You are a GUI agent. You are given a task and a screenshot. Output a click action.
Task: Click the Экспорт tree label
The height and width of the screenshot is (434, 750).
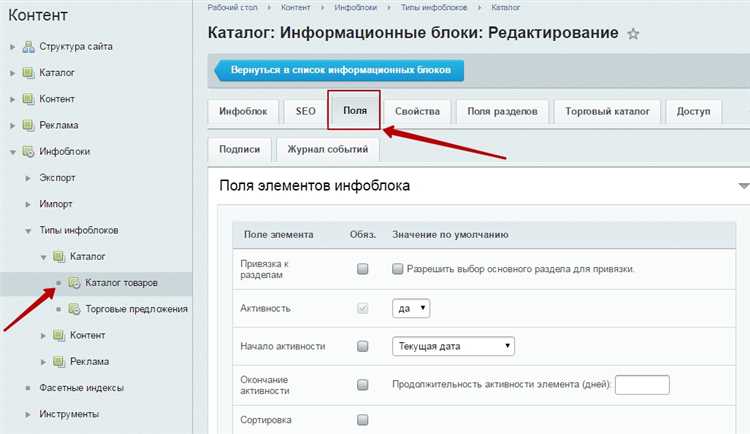pyautogui.click(x=57, y=178)
